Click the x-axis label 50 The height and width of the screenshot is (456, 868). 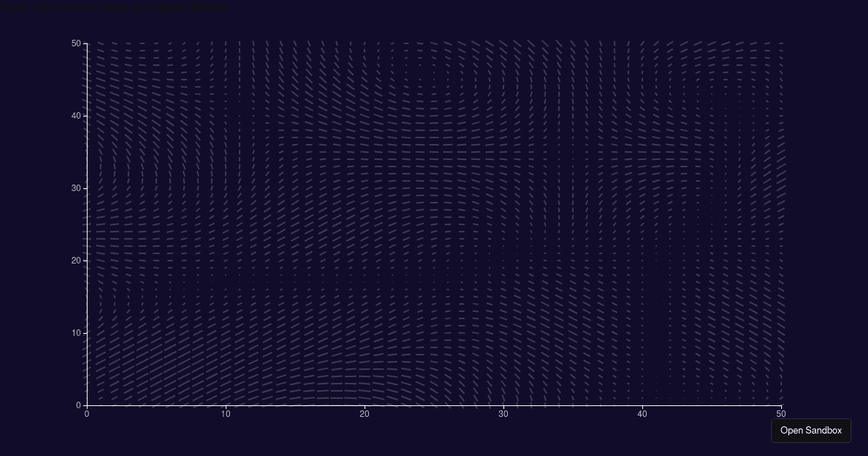click(x=781, y=413)
